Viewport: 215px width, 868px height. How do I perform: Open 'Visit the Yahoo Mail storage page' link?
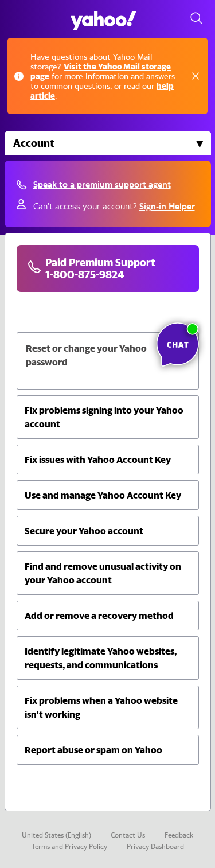pyautogui.click(x=100, y=71)
